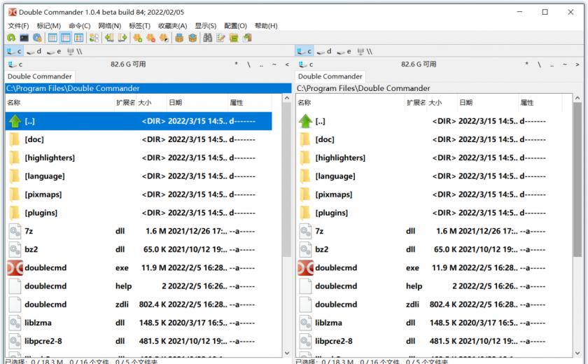This screenshot has width=588, height=364.
Task: Switch to brief list view icon
Action: (x=52, y=38)
